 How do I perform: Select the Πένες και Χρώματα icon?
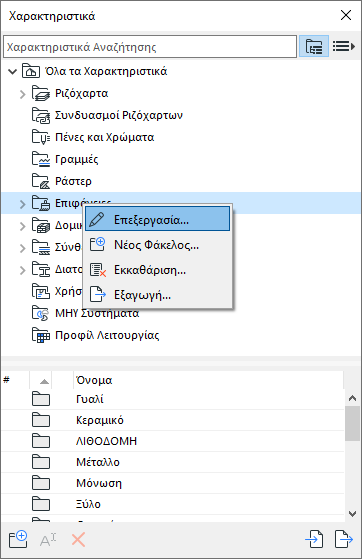pyautogui.click(x=41, y=137)
